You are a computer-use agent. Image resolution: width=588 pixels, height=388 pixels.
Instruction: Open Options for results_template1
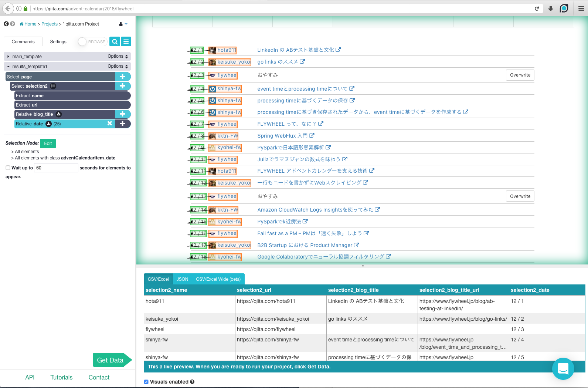(x=118, y=66)
